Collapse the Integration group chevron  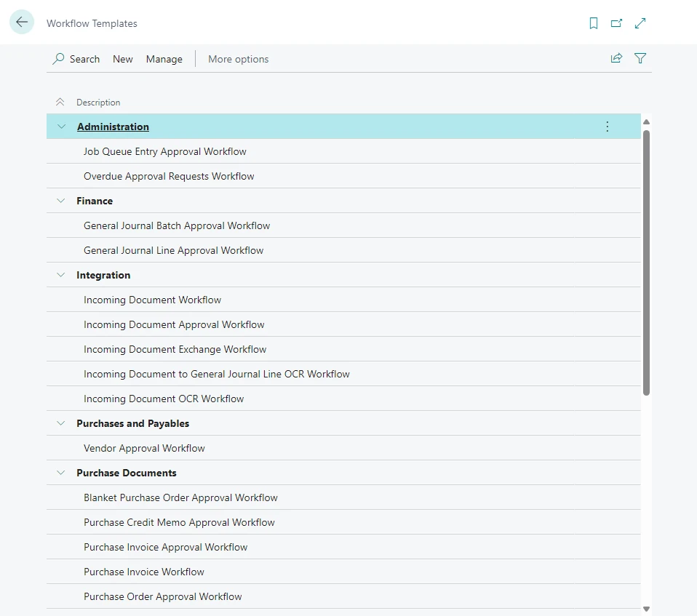[x=61, y=275]
